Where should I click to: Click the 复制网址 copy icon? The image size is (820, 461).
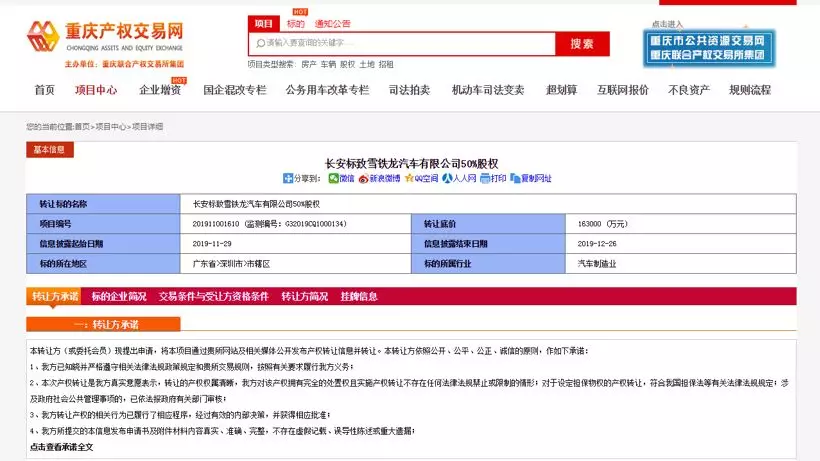515,178
